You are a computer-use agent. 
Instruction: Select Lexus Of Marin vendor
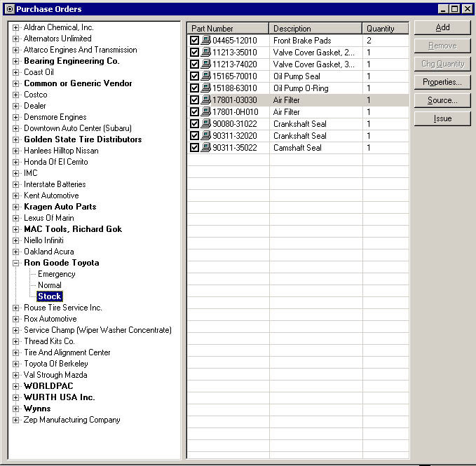[49, 218]
